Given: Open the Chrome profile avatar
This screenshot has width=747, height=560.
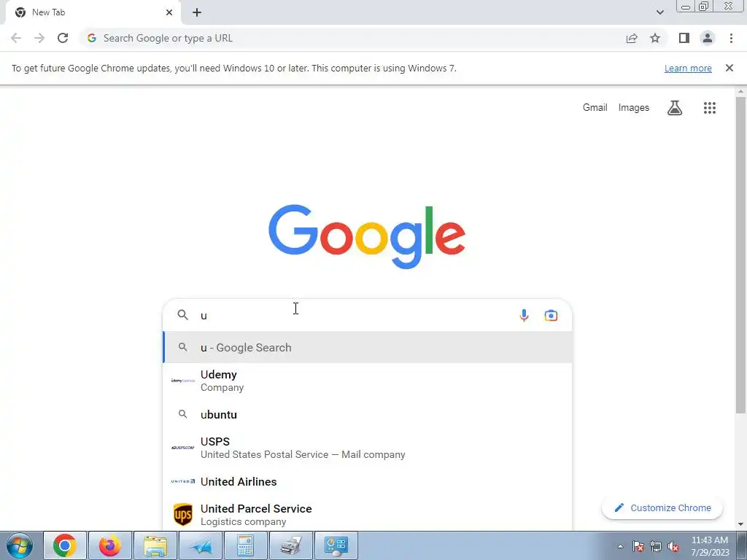Looking at the screenshot, I should pyautogui.click(x=708, y=38).
